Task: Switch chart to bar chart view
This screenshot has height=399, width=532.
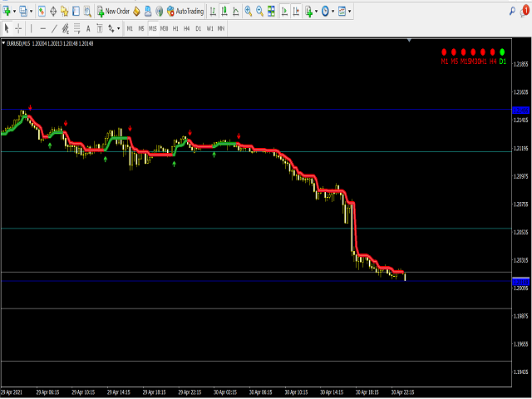Action: (x=213, y=12)
